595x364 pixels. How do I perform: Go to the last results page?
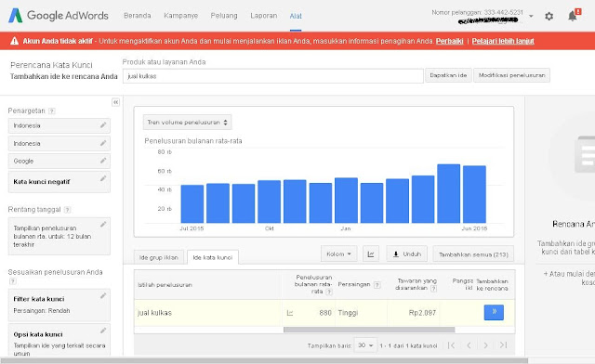[x=503, y=345]
